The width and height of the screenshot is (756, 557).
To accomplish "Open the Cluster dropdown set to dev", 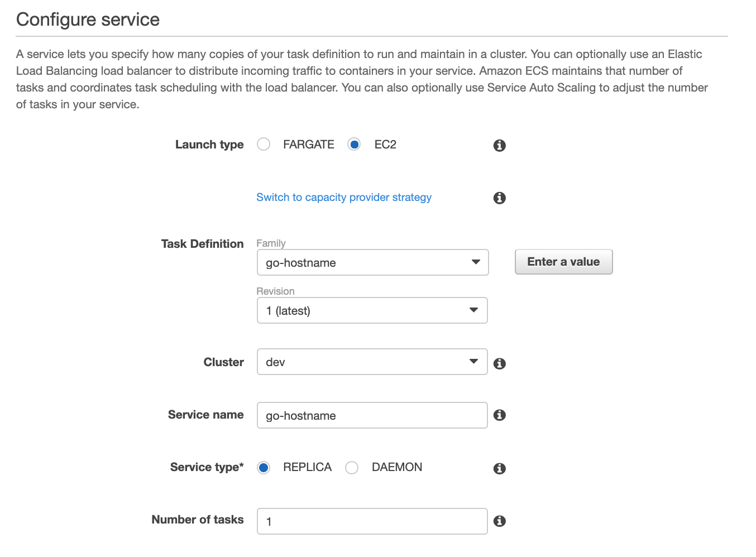I will click(372, 362).
